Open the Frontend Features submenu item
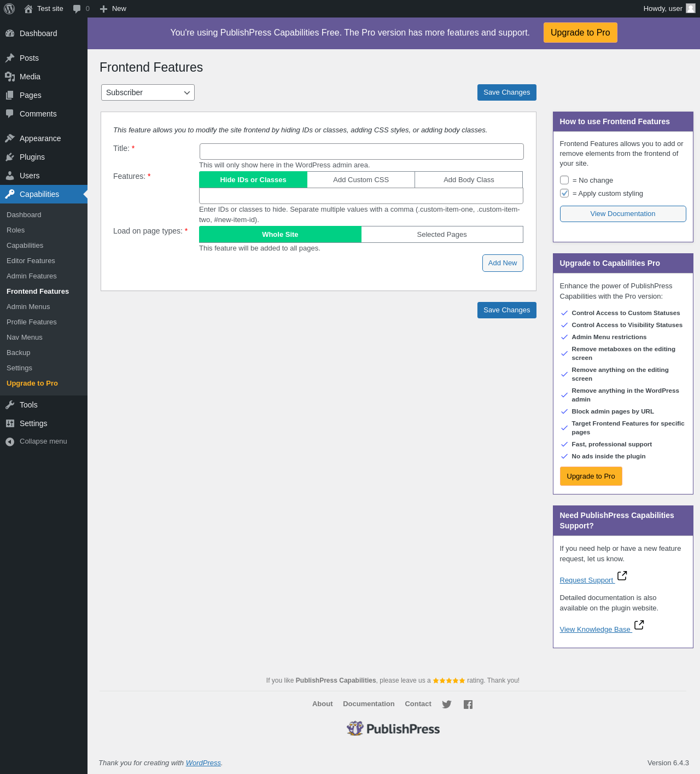This screenshot has width=700, height=774. pyautogui.click(x=38, y=292)
